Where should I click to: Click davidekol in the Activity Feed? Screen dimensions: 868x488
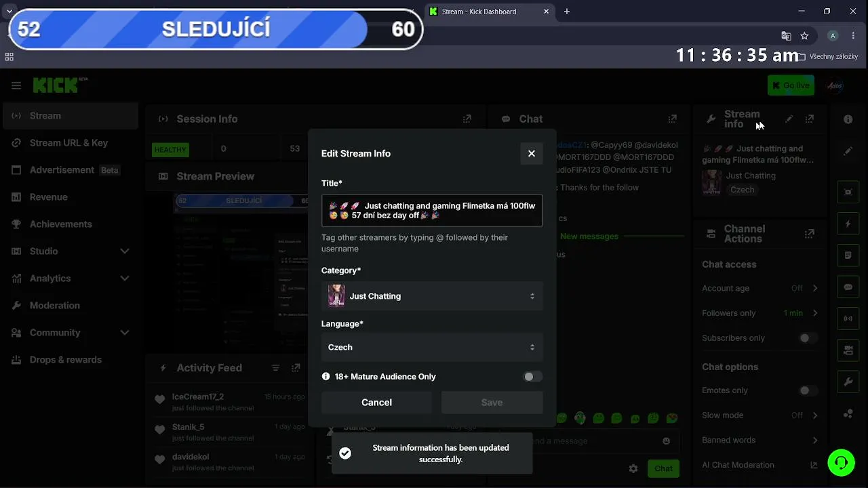[x=191, y=457]
